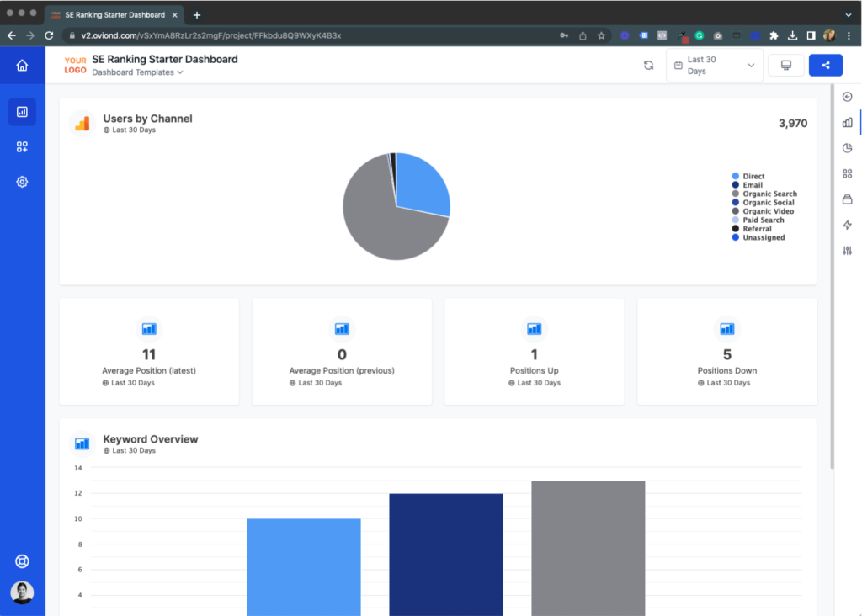Bookmark this page with the star icon
Screen dimensions: 862x616
click(601, 35)
